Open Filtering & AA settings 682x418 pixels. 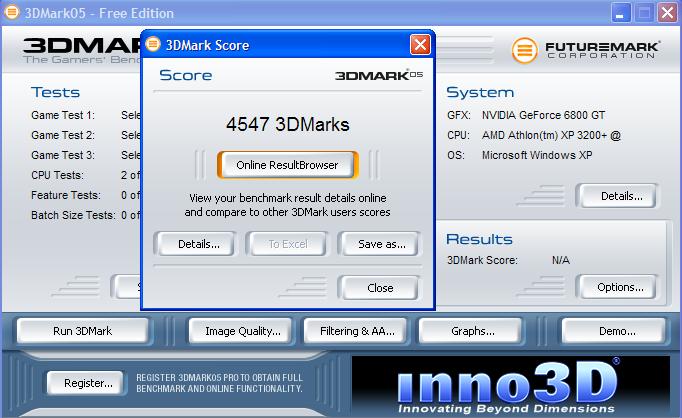pyautogui.click(x=357, y=331)
